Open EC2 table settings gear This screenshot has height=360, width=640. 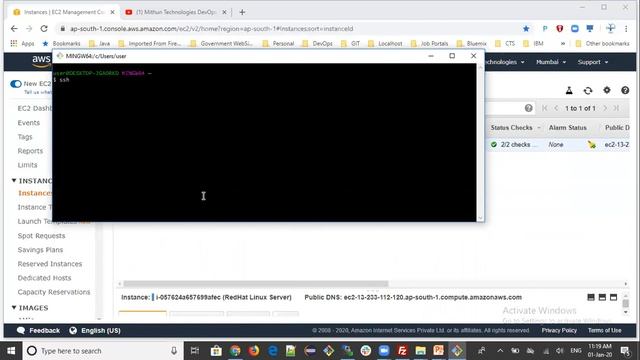[607, 90]
